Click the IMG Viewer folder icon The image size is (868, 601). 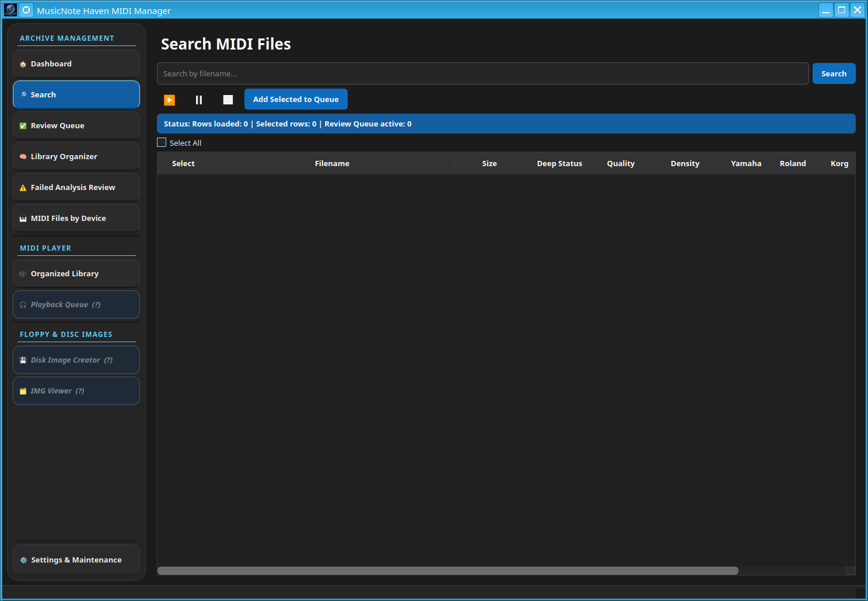[x=23, y=391]
